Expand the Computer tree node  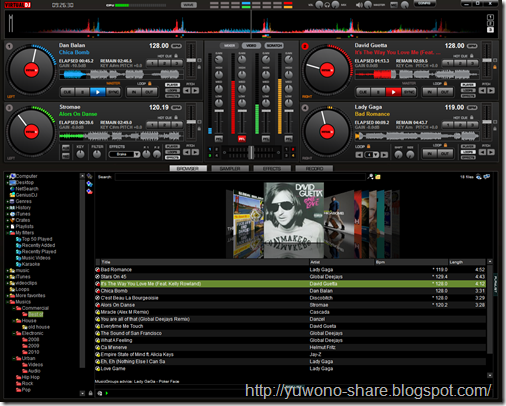coord(7,176)
